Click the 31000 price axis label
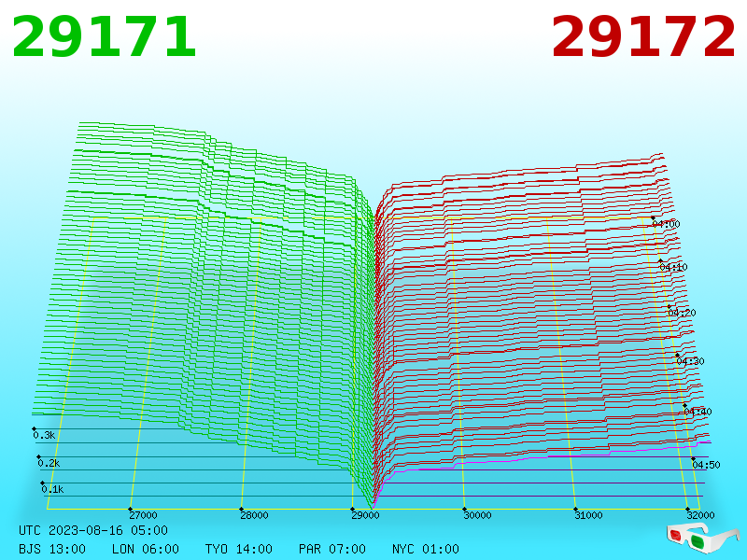Viewport: 747px width, 560px height. tap(588, 515)
